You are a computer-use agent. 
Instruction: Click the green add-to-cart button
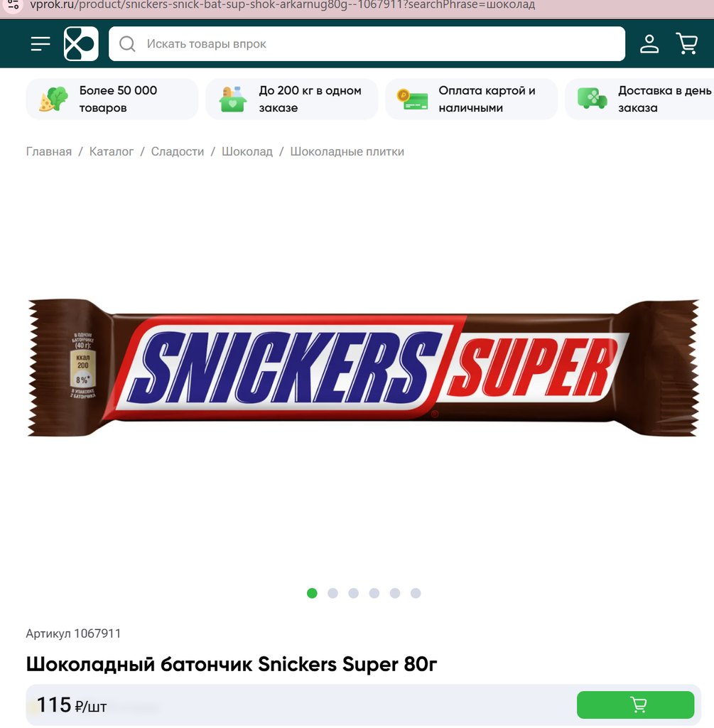click(x=635, y=705)
